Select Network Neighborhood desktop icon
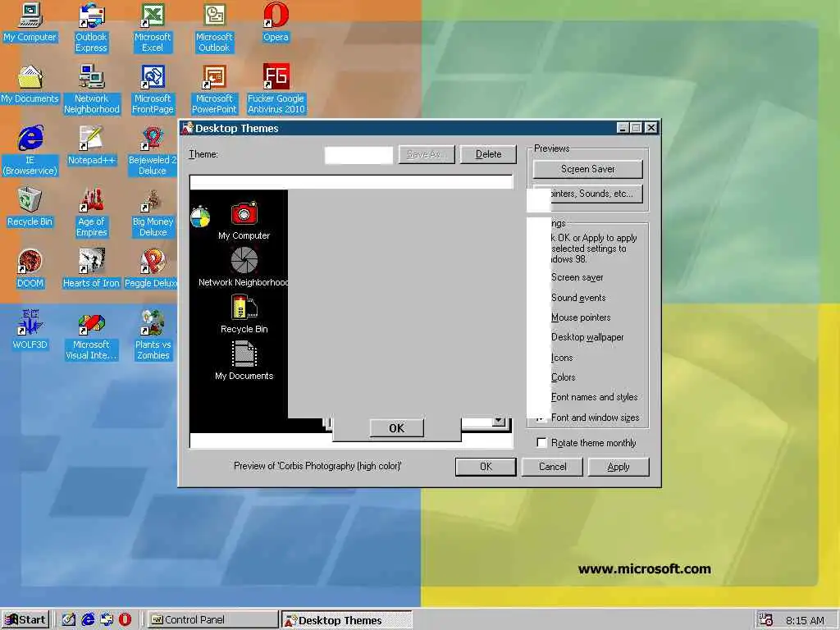The height and width of the screenshot is (630, 840). [92, 89]
